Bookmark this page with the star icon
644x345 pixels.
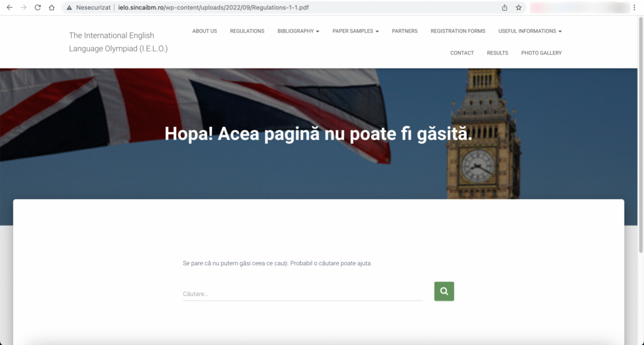[519, 8]
